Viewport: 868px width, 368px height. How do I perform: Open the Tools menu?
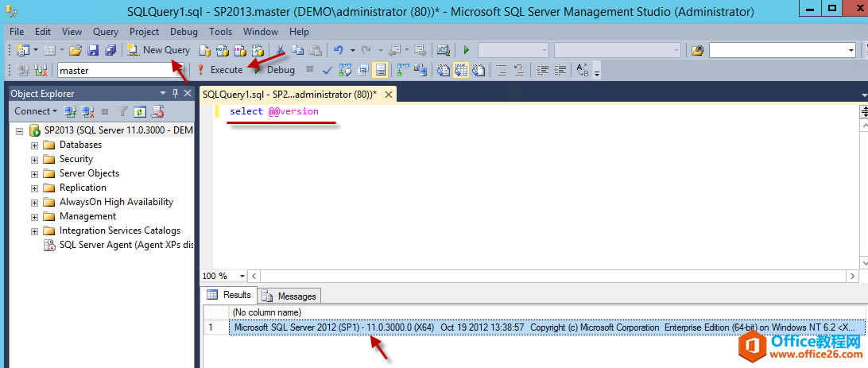coord(220,32)
